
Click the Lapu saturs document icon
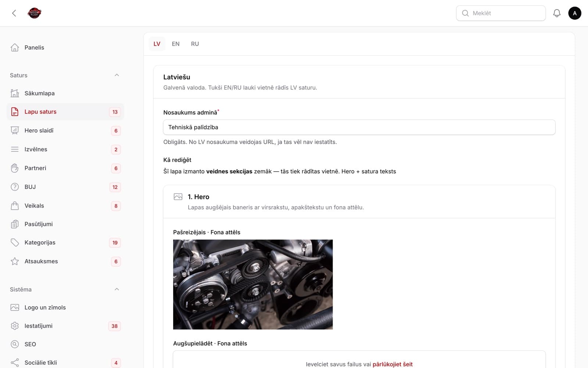coord(15,112)
